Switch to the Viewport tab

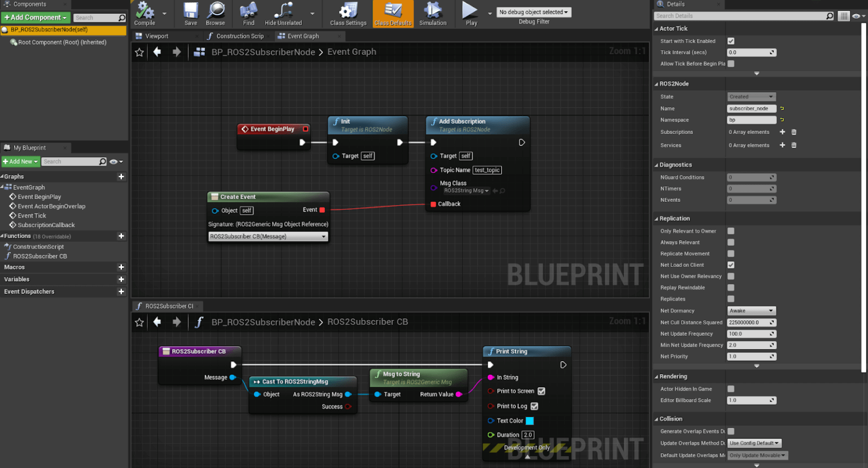click(157, 36)
